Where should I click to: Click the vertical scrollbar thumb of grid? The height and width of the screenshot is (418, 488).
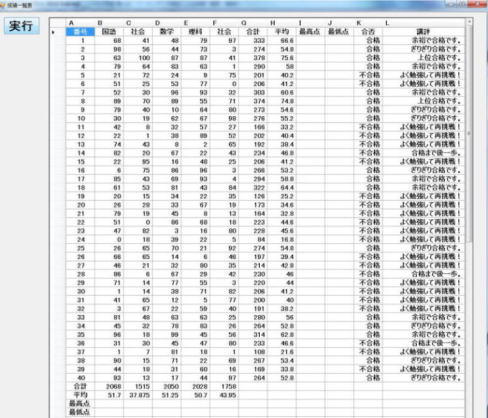[x=469, y=134]
